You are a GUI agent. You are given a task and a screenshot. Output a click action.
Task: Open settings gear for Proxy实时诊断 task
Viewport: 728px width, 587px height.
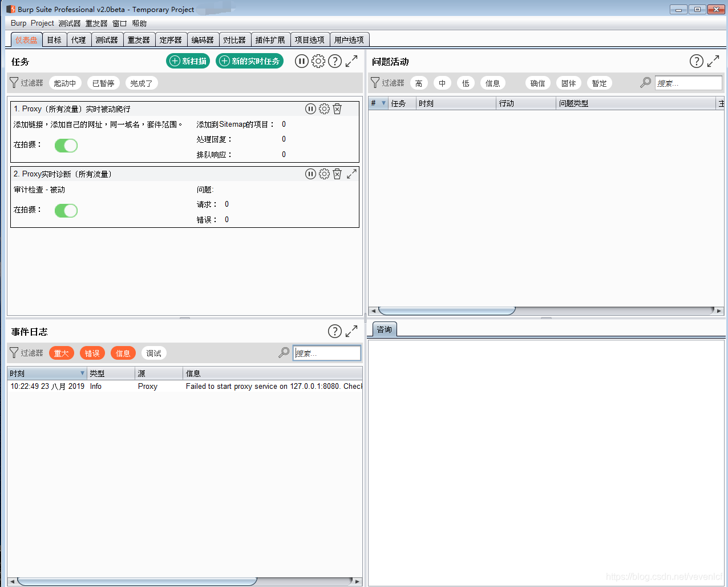(324, 174)
